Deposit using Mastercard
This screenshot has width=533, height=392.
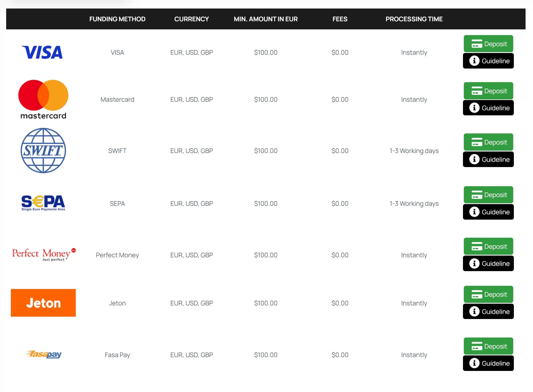488,91
